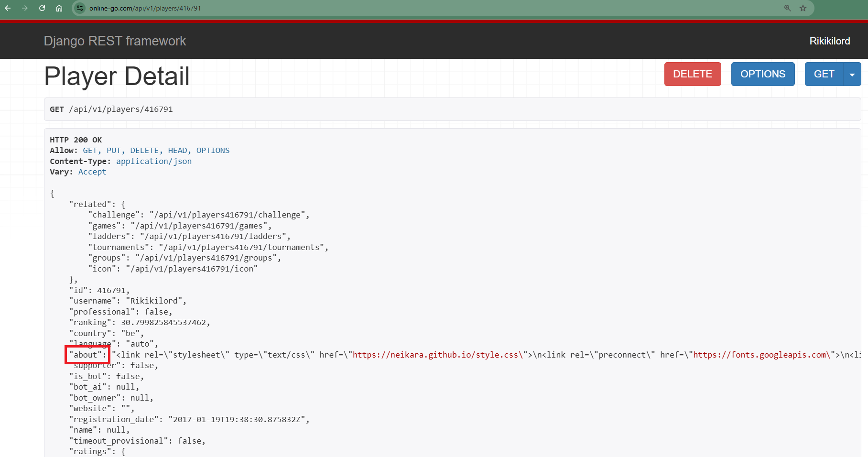The height and width of the screenshot is (457, 868).
Task: Click the zoom magnifier icon in address bar
Action: pos(787,8)
